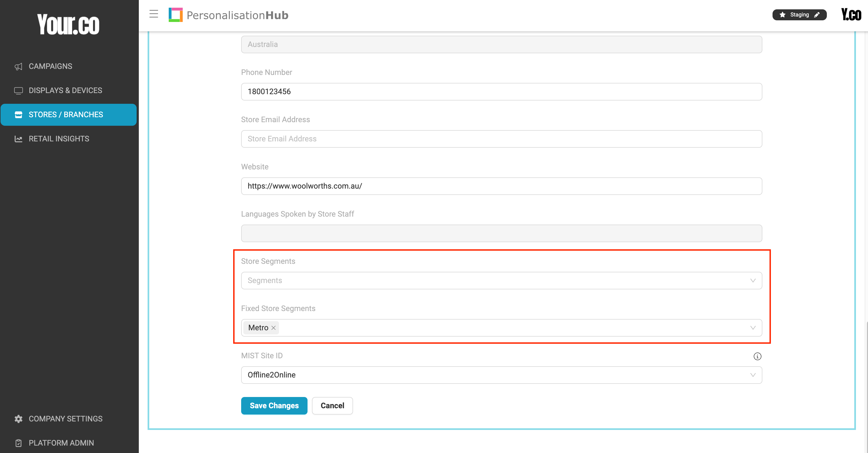
Task: Remove the Metro segment tag
Action: (274, 328)
